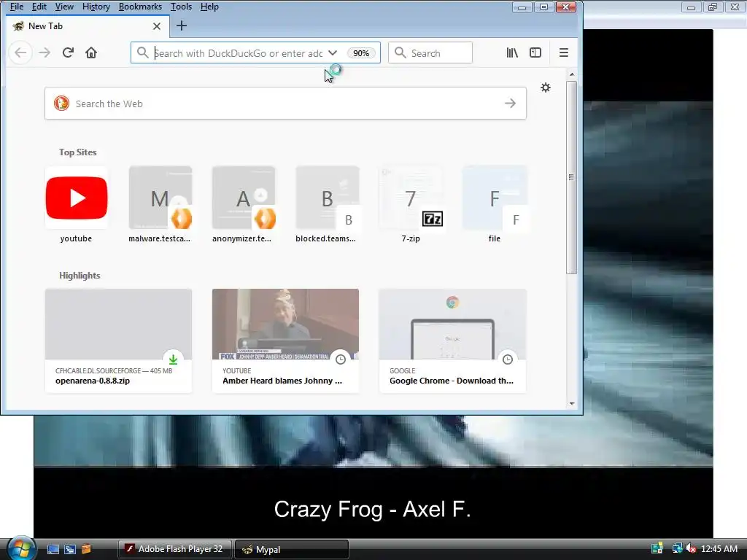Click the Highlights section heading
The width and height of the screenshot is (747, 560).
[x=80, y=276]
